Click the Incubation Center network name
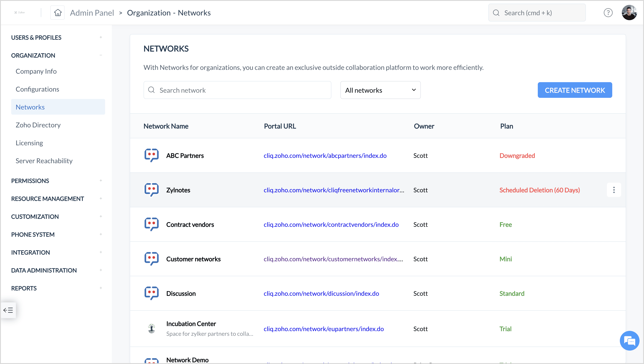 [191, 323]
